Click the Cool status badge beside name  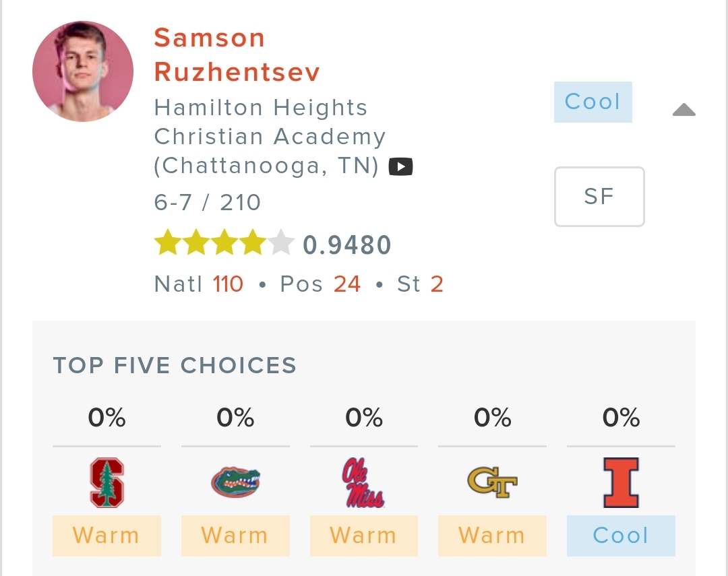tap(593, 102)
